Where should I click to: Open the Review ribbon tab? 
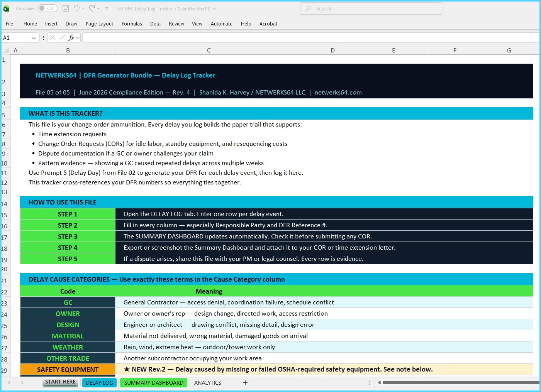pyautogui.click(x=176, y=24)
